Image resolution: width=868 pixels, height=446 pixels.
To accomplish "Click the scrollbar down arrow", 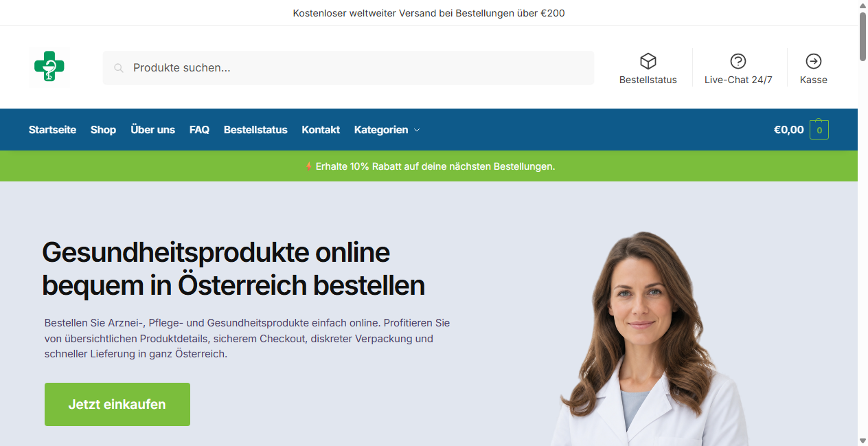I will click(x=863, y=440).
